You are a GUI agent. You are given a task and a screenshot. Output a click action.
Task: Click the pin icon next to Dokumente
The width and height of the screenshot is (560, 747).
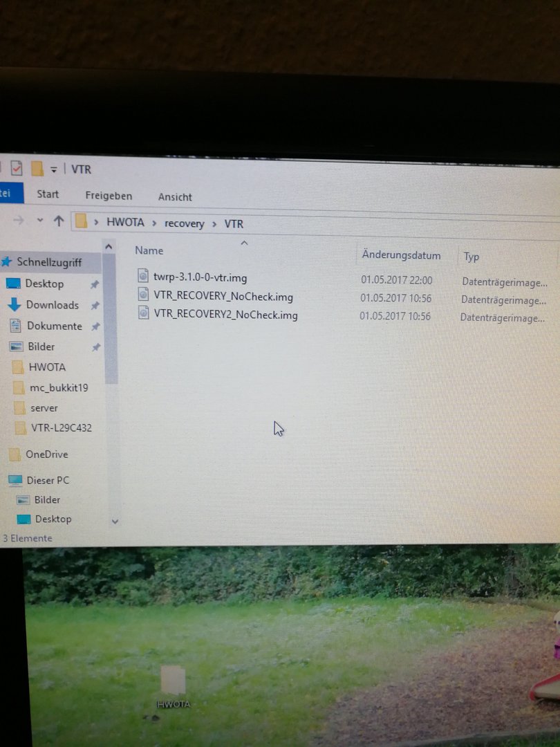[x=95, y=326]
